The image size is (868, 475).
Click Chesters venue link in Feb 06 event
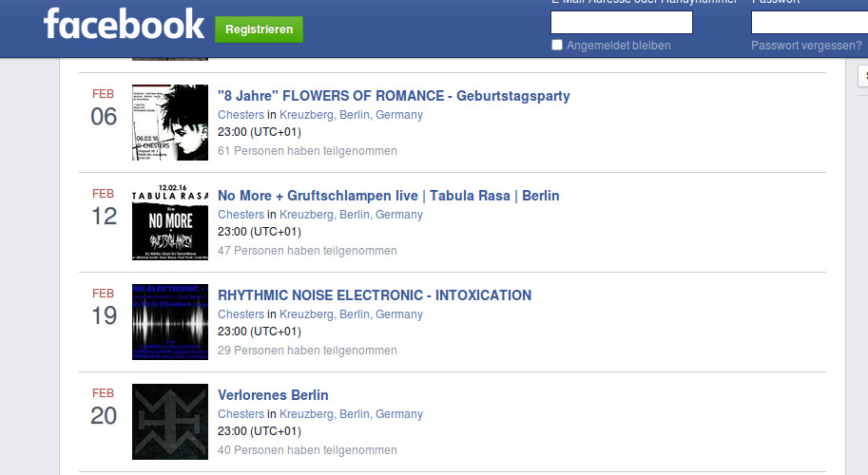[x=241, y=115]
